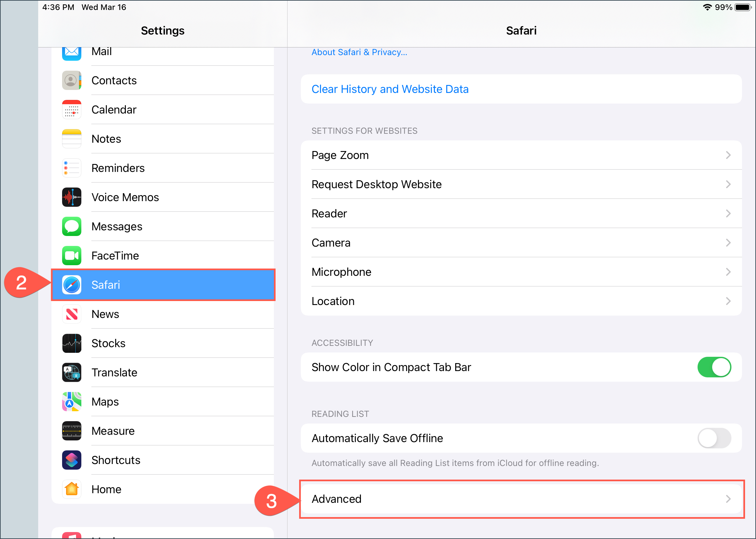Tap the battery indicator icon
This screenshot has width=756, height=539.
[743, 7]
